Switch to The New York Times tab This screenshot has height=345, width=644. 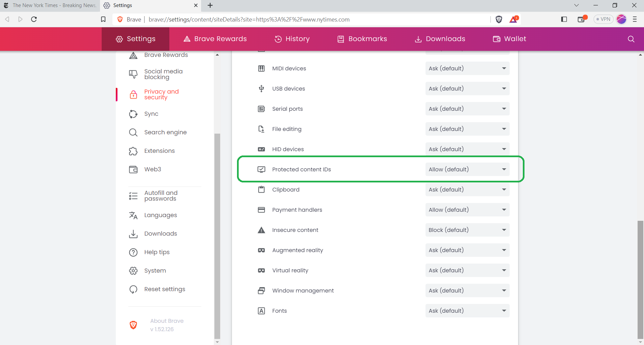[x=50, y=5]
